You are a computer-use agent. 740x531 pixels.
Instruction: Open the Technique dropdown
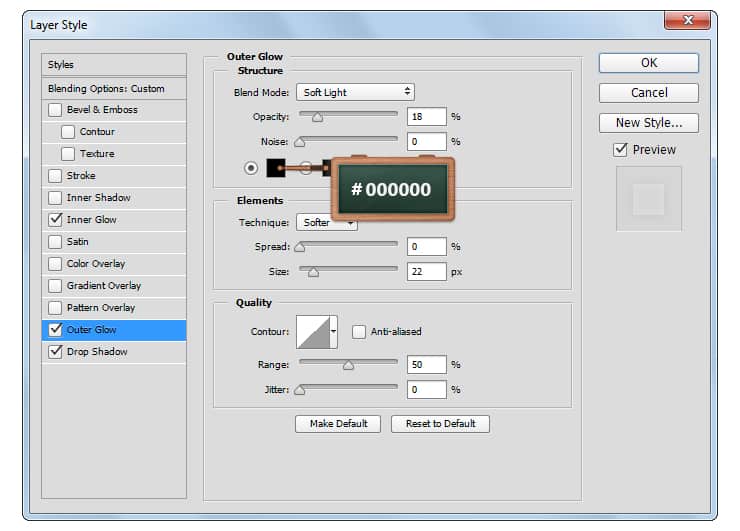click(x=327, y=223)
